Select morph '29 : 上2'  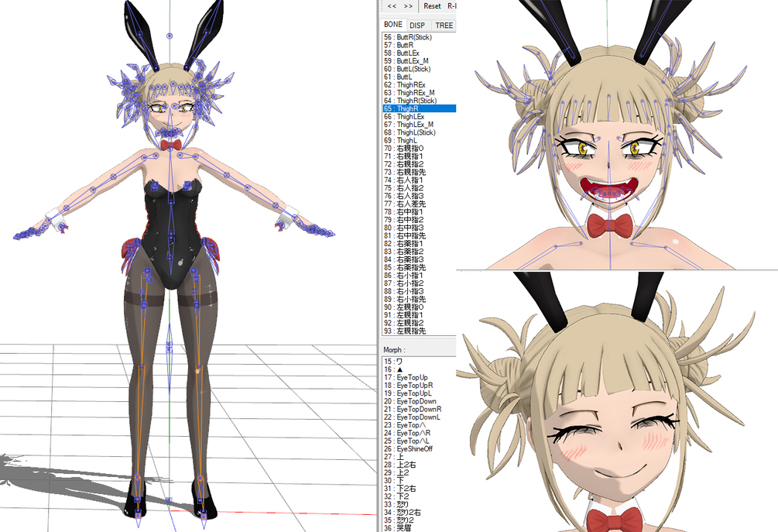pyautogui.click(x=420, y=473)
